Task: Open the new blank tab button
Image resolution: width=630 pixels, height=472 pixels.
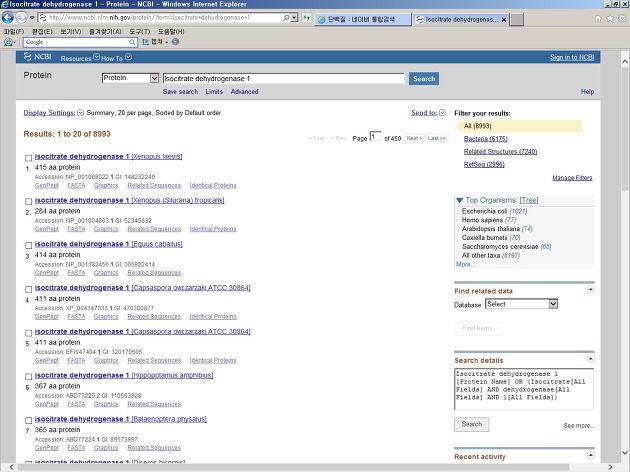Action: pos(517,19)
